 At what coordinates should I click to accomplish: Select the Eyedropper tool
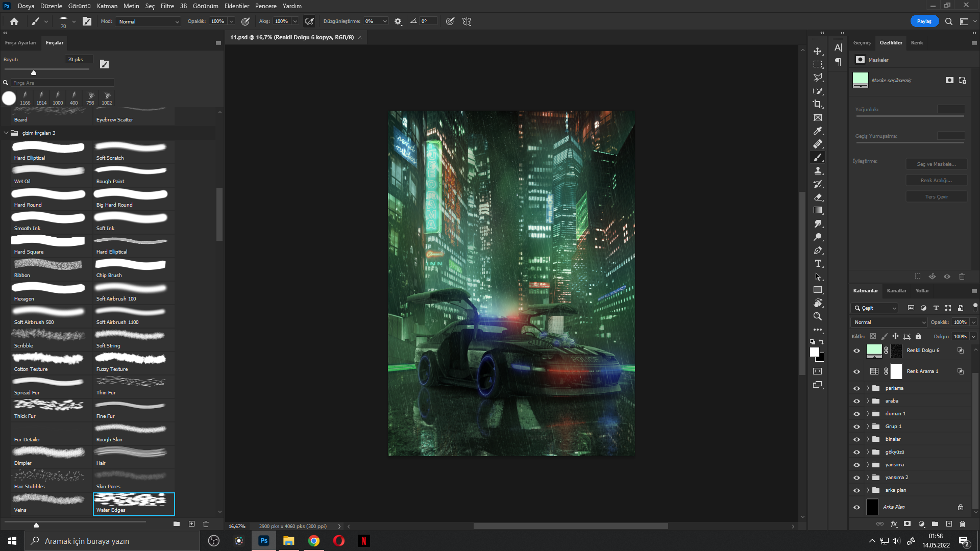pyautogui.click(x=818, y=131)
